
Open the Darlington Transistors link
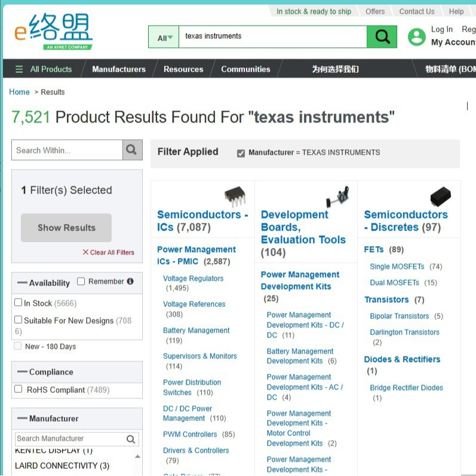404,332
